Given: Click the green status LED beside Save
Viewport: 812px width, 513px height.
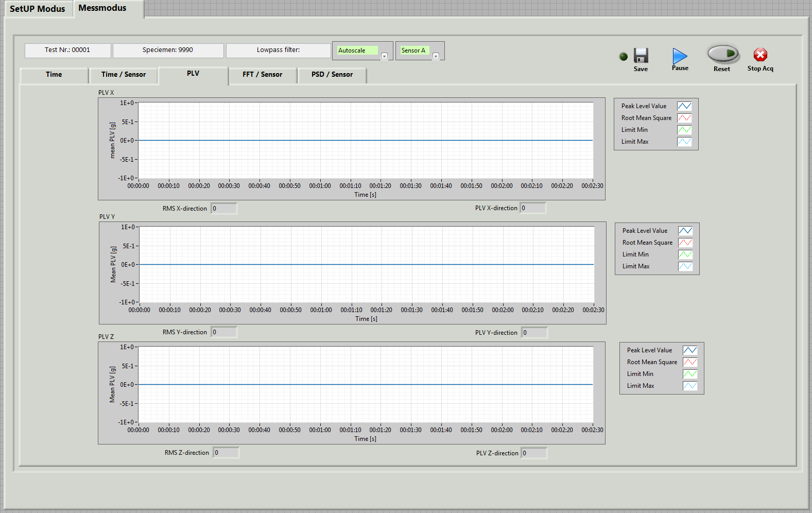Looking at the screenshot, I should pos(624,57).
